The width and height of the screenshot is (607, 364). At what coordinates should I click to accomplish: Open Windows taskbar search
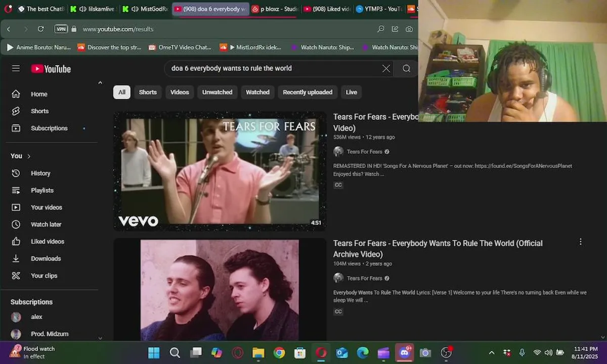tap(175, 352)
